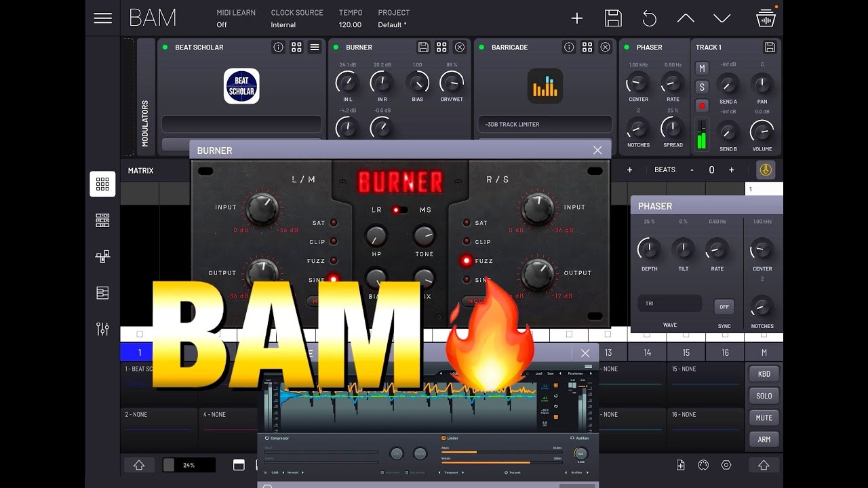Increase the BEATS value
Screen dimensions: 868x488
[x=731, y=170]
